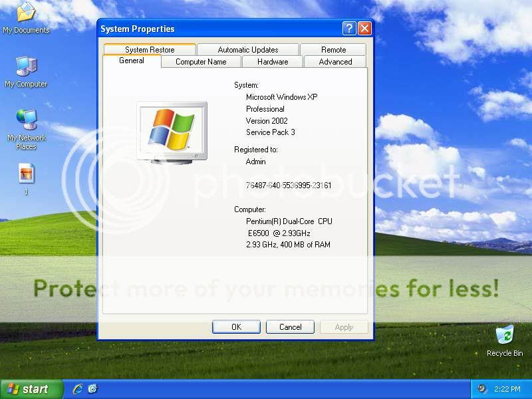Viewport: 532px width, 399px height.
Task: Click the 2:22 PM taskbar clock
Action: pos(507,389)
